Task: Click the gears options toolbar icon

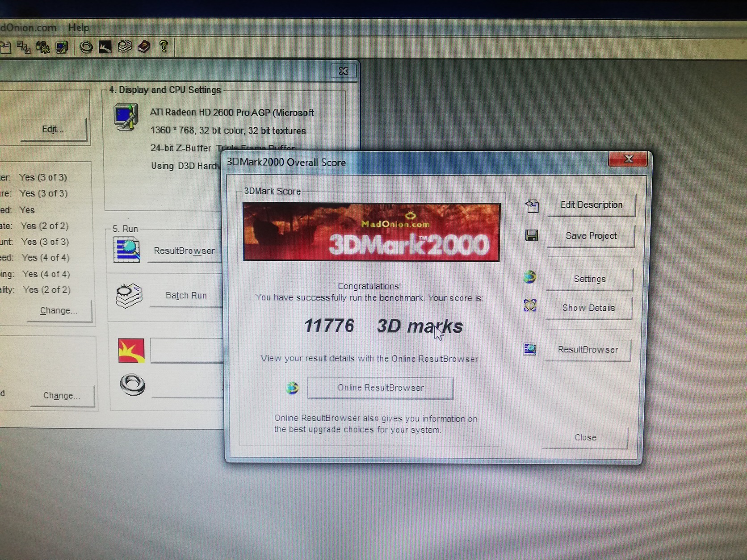Action: (x=42, y=47)
